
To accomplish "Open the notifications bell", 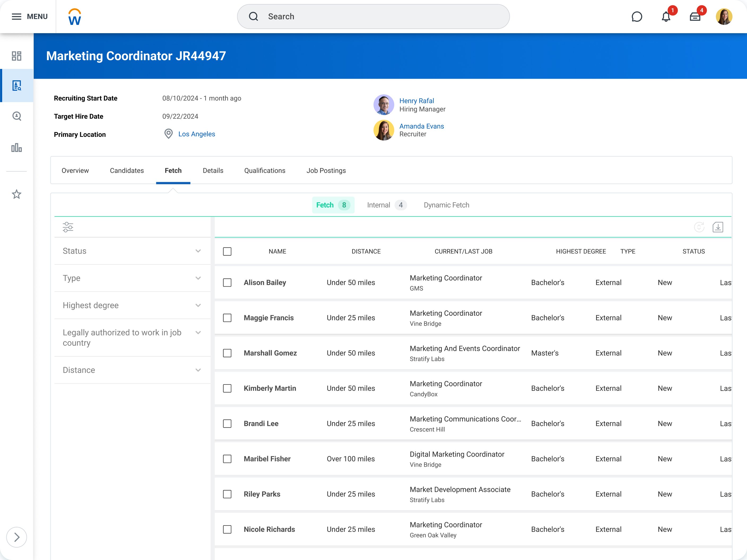I will pos(666,16).
